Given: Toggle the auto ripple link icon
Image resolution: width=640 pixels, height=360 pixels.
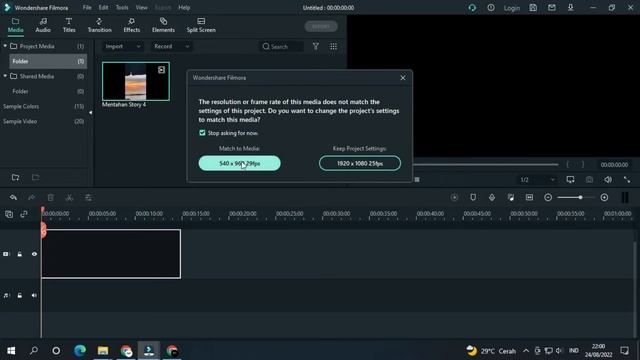Looking at the screenshot, I should coord(24,214).
